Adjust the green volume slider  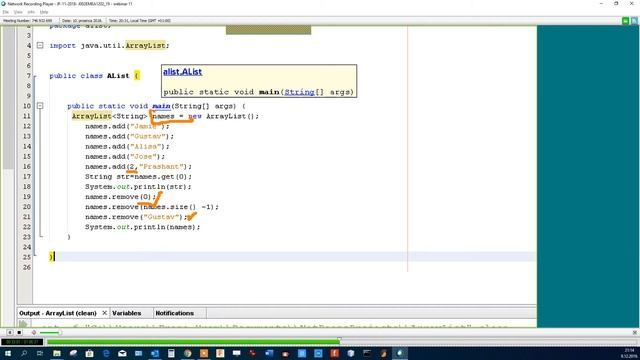coord(50,333)
